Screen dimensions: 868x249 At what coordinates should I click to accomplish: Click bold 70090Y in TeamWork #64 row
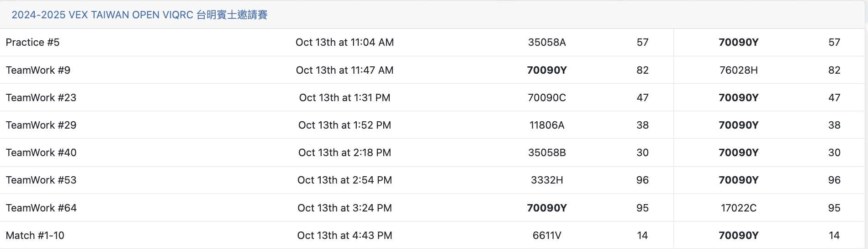(547, 208)
